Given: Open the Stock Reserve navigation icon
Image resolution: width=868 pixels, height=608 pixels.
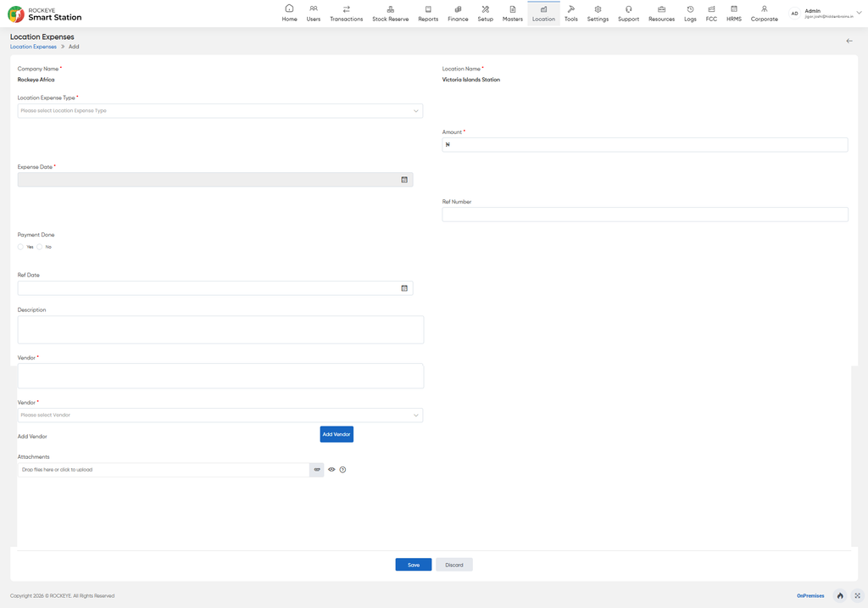Looking at the screenshot, I should pyautogui.click(x=390, y=9).
